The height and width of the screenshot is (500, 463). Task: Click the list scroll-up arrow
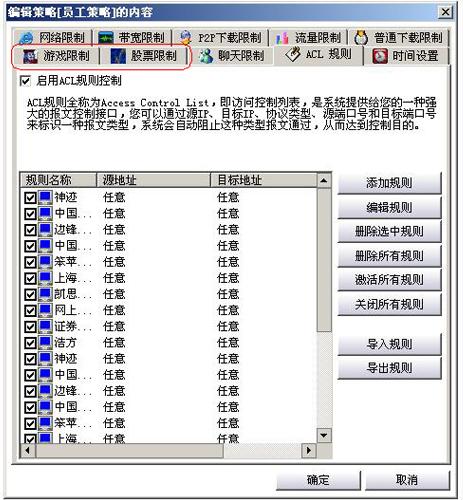tap(324, 181)
